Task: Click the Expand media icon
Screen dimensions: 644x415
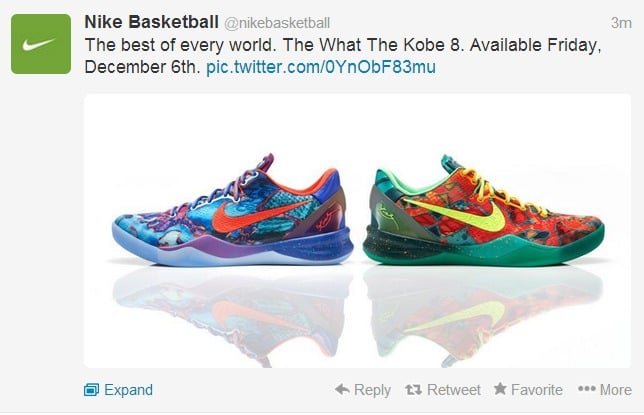Action: coord(91,389)
